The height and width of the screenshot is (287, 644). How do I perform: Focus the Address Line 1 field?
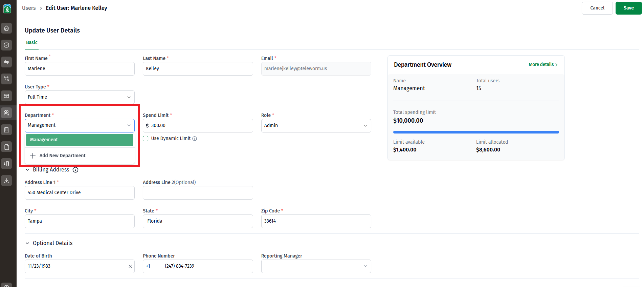click(x=80, y=193)
